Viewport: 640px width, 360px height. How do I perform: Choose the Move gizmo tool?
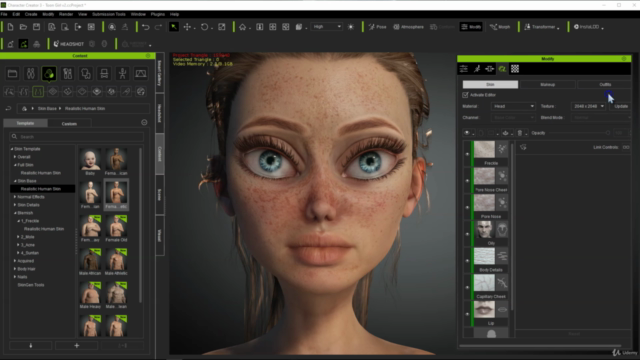pyautogui.click(x=187, y=27)
